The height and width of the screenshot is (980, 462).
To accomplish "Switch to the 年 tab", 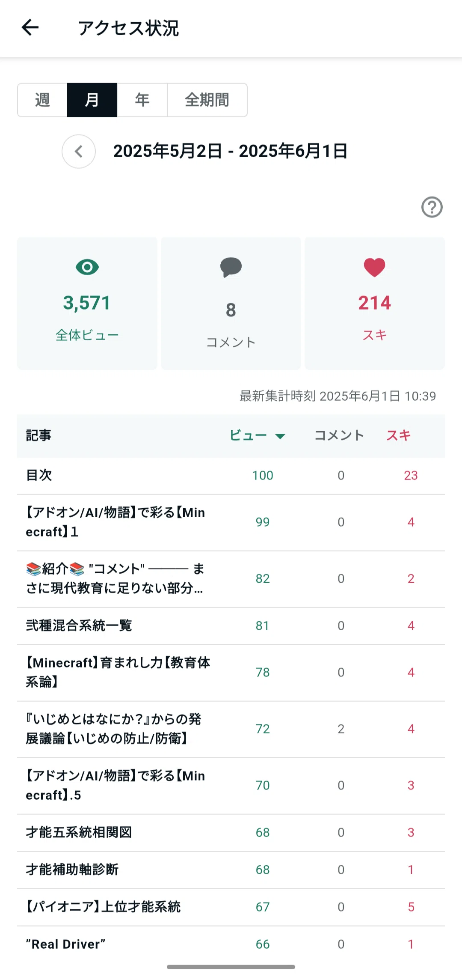I will point(142,100).
